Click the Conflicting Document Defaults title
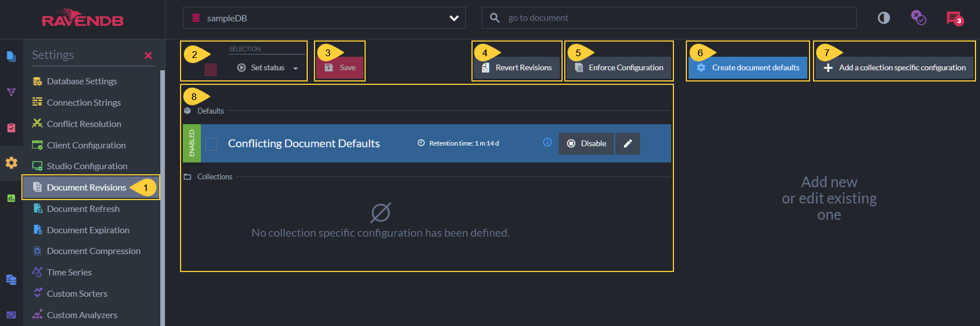980x326 pixels. pyautogui.click(x=304, y=143)
